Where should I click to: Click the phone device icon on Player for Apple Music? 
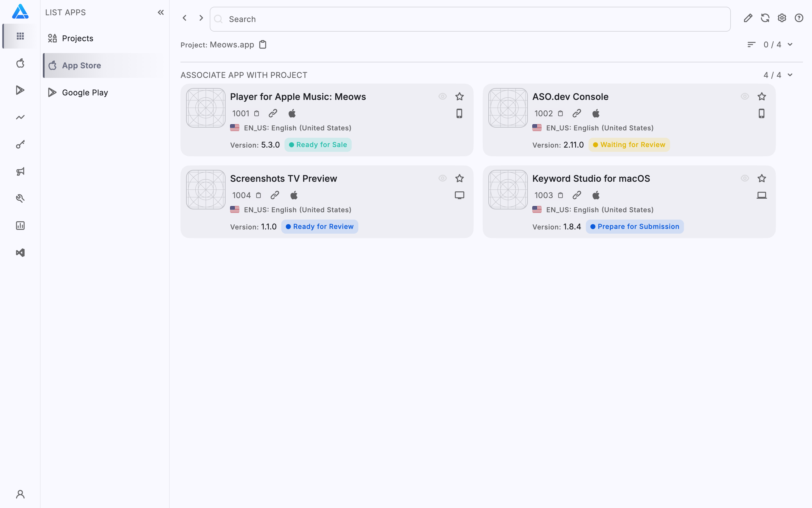pos(459,113)
